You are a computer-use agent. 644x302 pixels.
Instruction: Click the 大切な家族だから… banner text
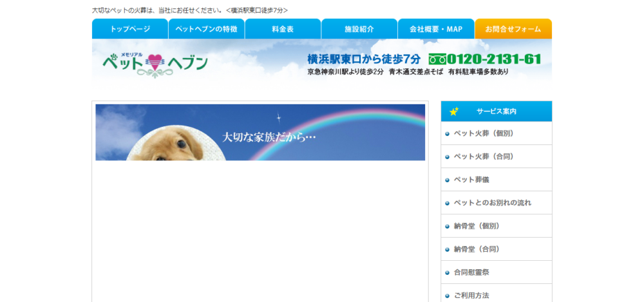(x=269, y=137)
